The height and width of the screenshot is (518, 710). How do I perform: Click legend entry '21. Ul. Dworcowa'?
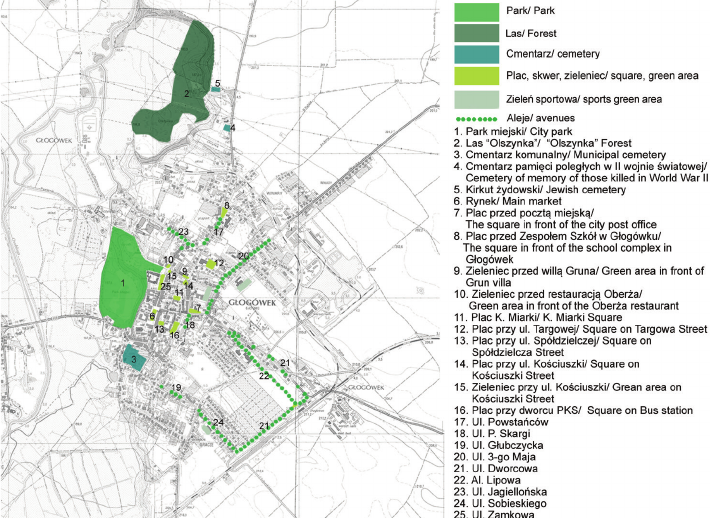496,469
